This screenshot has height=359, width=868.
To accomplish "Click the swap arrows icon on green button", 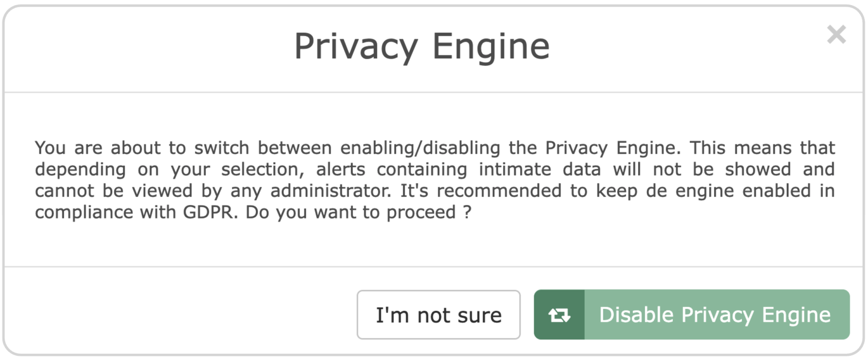I will tap(559, 315).
